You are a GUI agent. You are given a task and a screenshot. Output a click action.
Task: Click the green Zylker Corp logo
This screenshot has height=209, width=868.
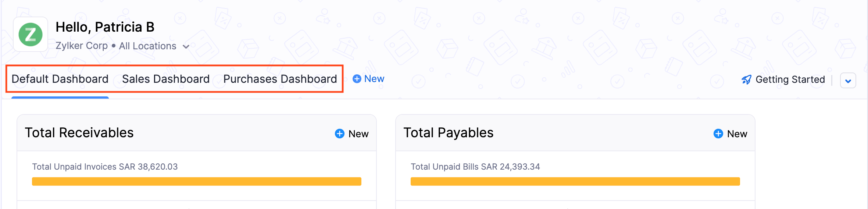pos(31,35)
